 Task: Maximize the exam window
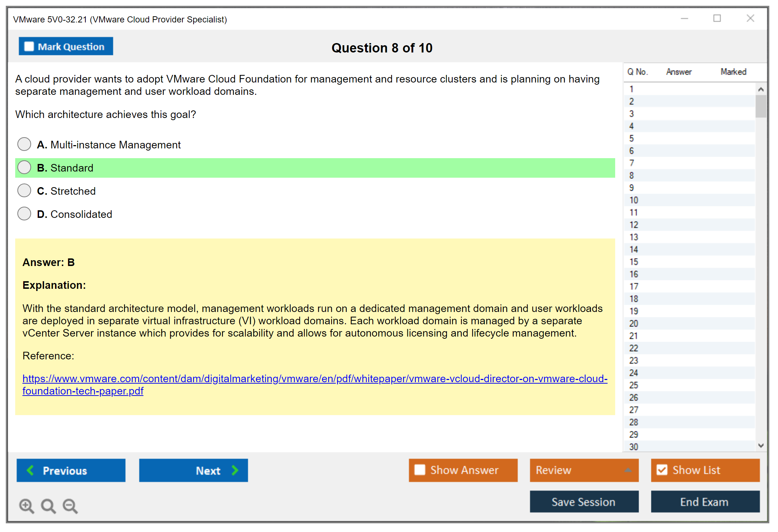717,18
